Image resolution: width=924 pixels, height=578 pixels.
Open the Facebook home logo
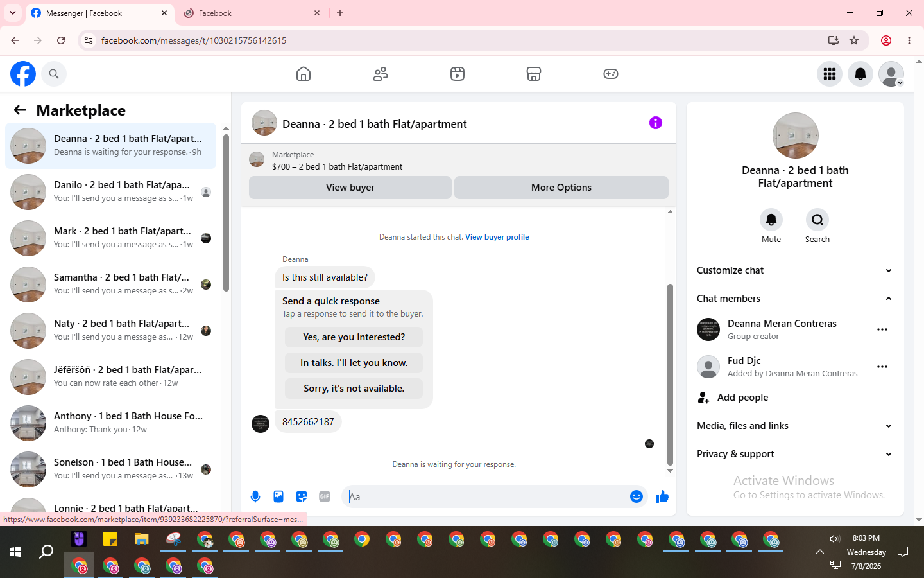point(23,74)
